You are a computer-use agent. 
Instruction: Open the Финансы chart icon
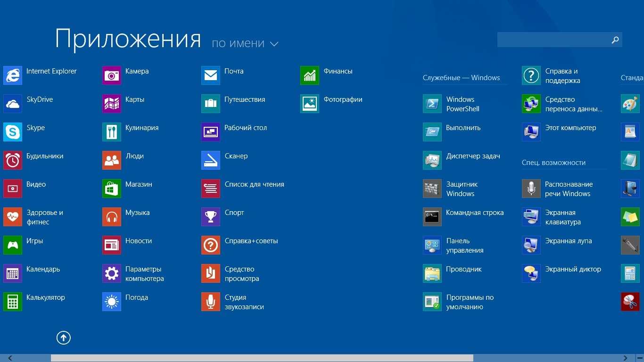(x=310, y=75)
